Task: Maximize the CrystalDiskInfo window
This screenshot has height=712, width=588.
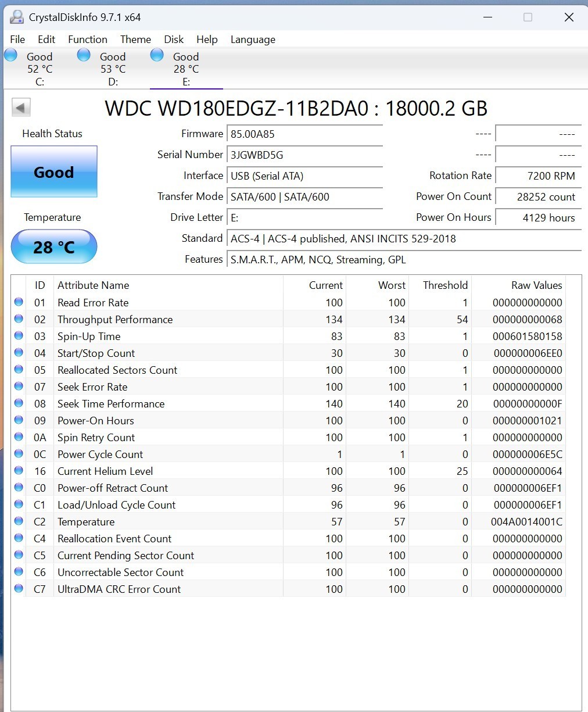Action: (528, 17)
